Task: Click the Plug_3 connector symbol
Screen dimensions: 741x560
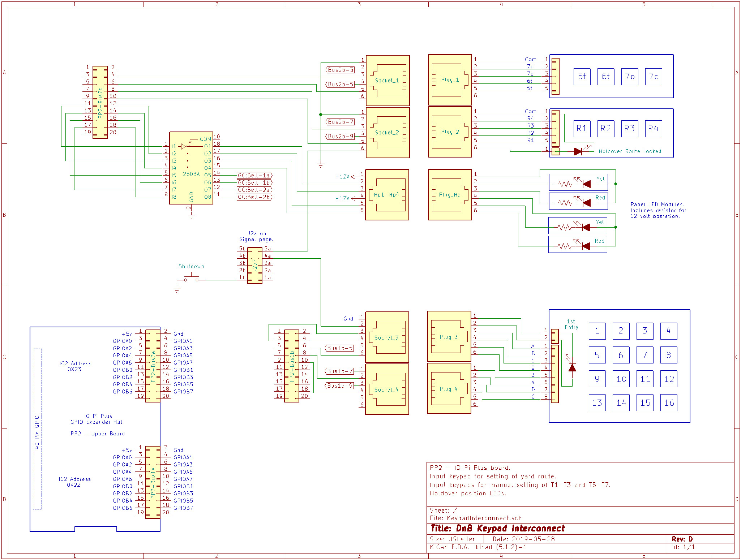Action: (449, 336)
